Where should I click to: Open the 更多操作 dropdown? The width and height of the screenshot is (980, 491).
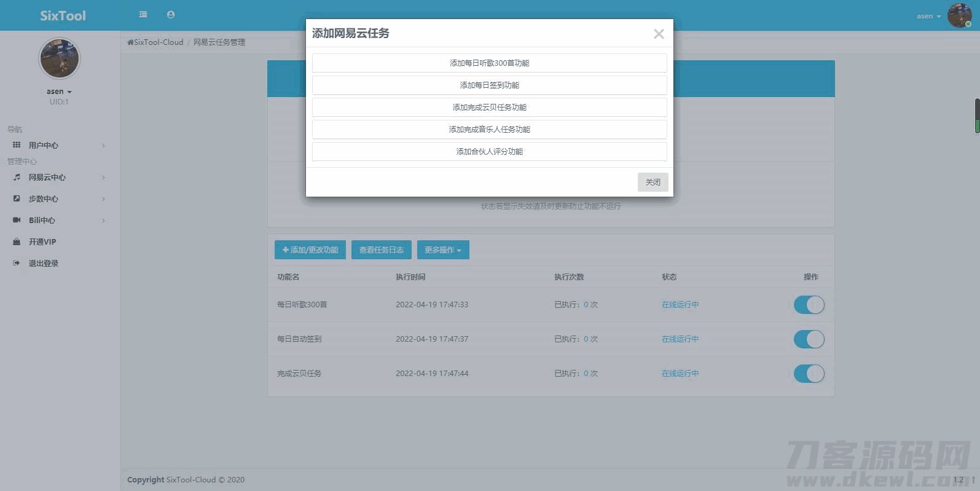click(x=442, y=250)
